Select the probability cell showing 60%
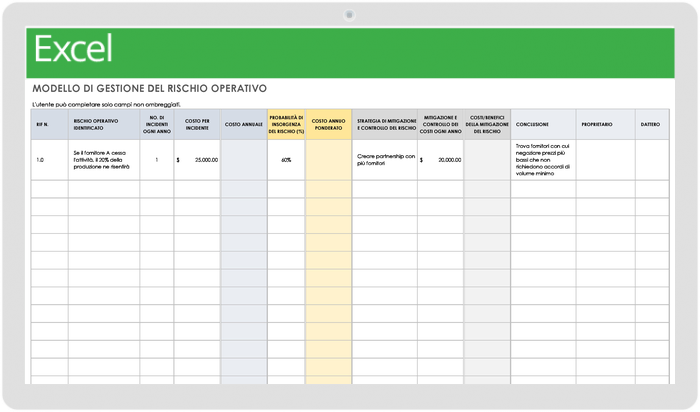Image resolution: width=700 pixels, height=412 pixels. [x=286, y=160]
